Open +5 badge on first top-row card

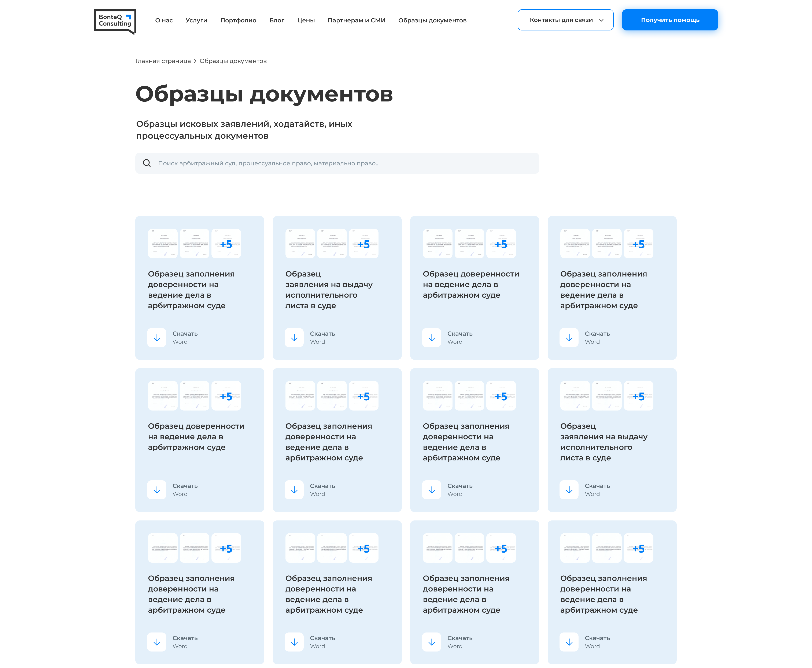(x=226, y=244)
